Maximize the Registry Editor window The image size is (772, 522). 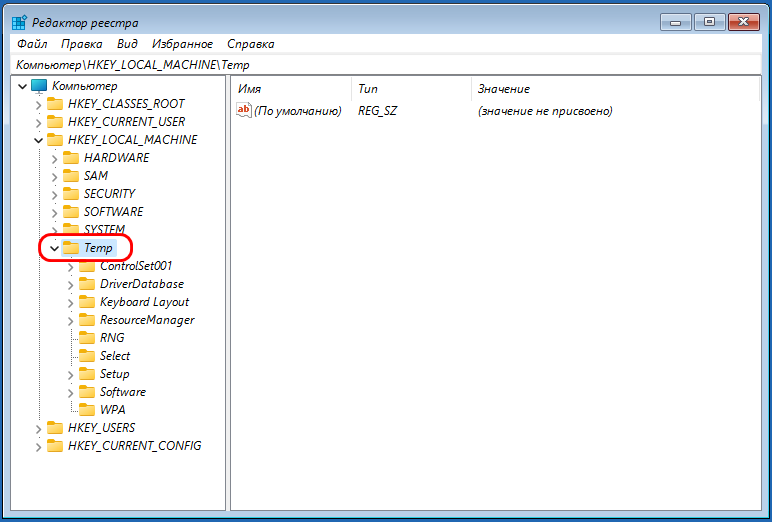pos(709,22)
